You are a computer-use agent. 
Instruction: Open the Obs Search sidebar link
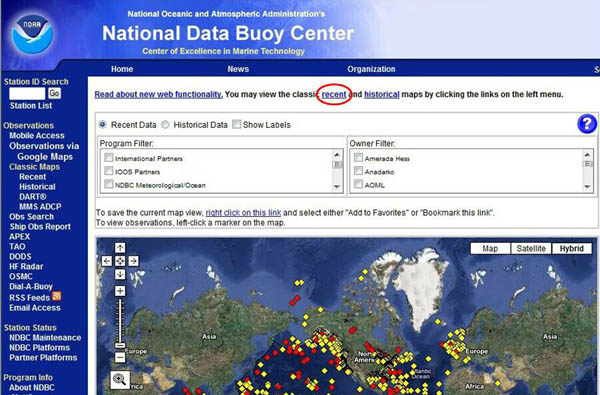(31, 217)
